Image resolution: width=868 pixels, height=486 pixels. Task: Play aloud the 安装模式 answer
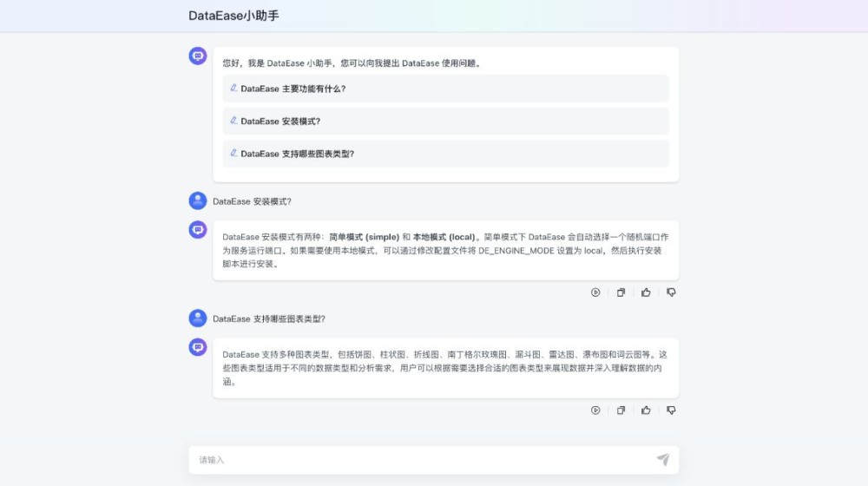(595, 292)
